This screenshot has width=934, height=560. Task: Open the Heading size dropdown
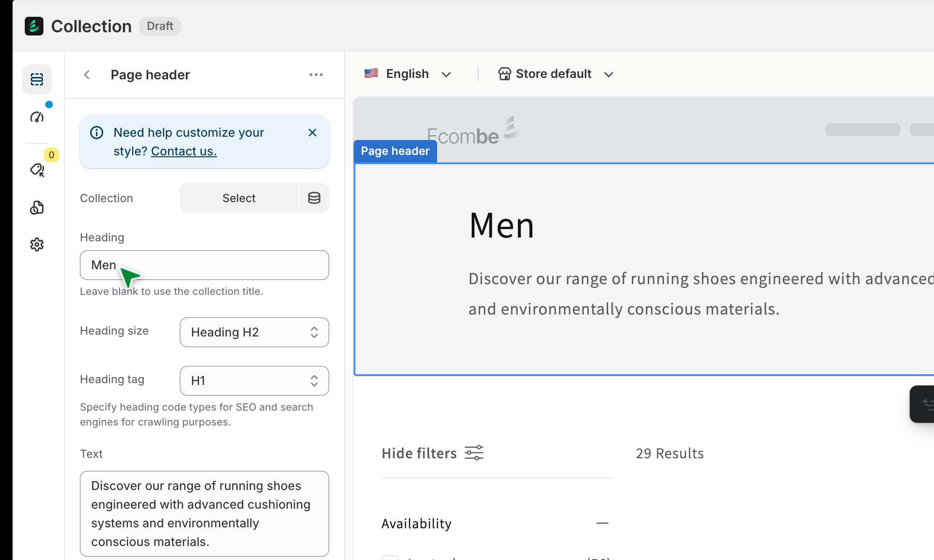254,332
